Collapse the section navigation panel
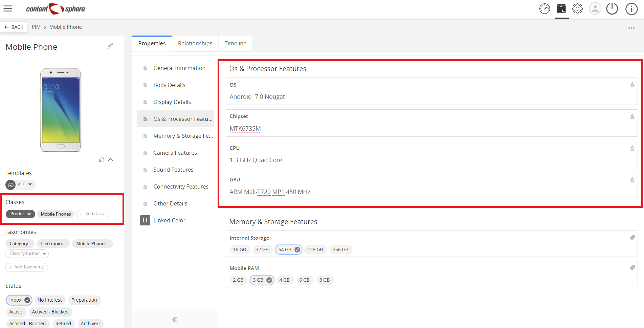644x328 pixels. (175, 320)
